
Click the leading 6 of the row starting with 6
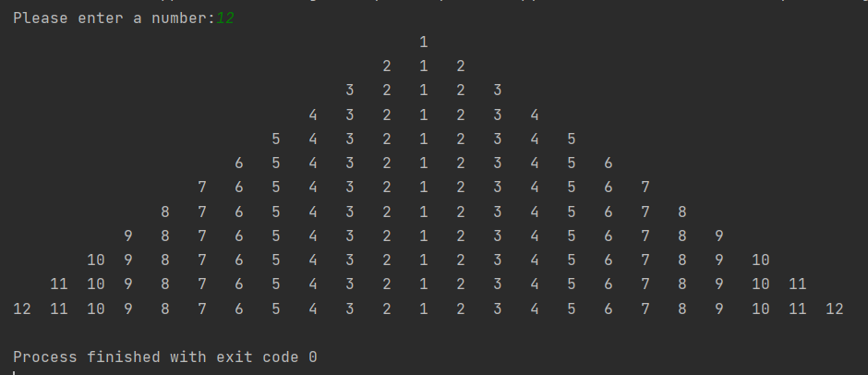click(238, 163)
